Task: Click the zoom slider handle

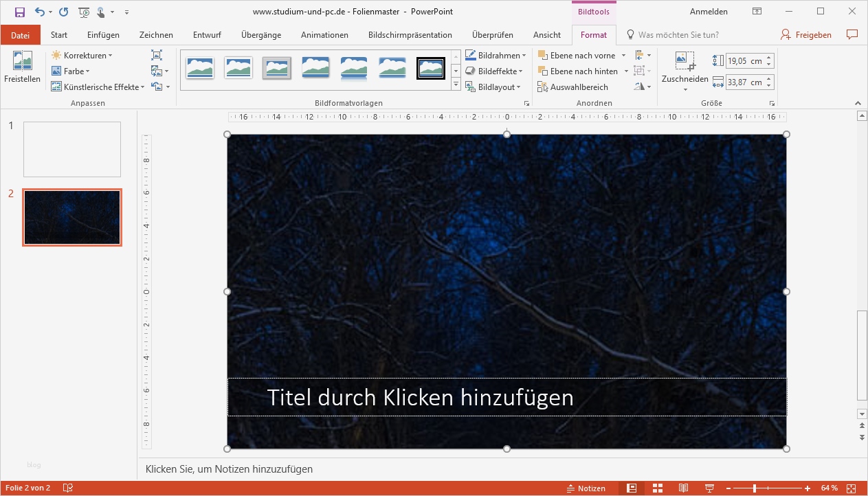Action: coord(755,488)
